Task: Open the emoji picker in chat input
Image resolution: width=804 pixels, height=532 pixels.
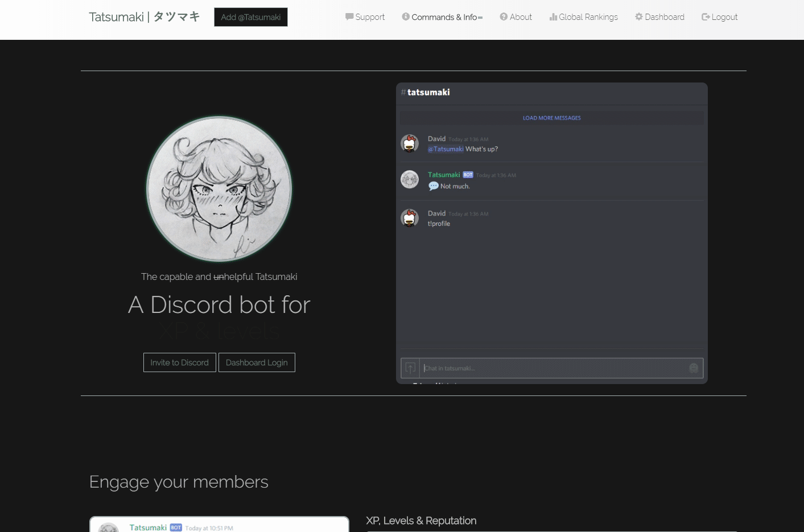Action: (694, 368)
